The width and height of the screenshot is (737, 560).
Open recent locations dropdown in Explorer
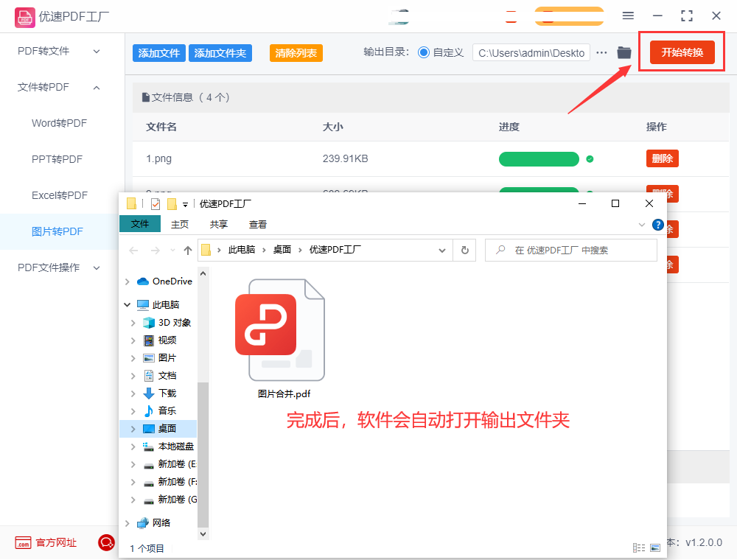[x=172, y=251]
